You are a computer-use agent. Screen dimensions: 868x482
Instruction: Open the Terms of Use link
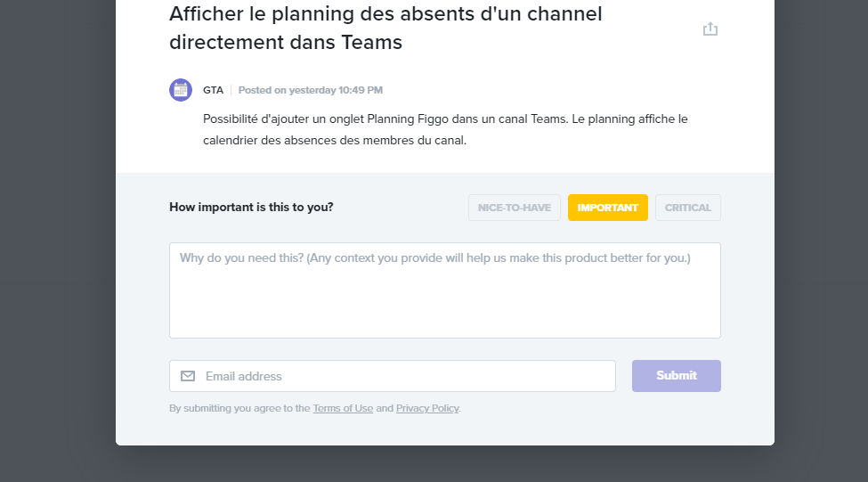[343, 408]
